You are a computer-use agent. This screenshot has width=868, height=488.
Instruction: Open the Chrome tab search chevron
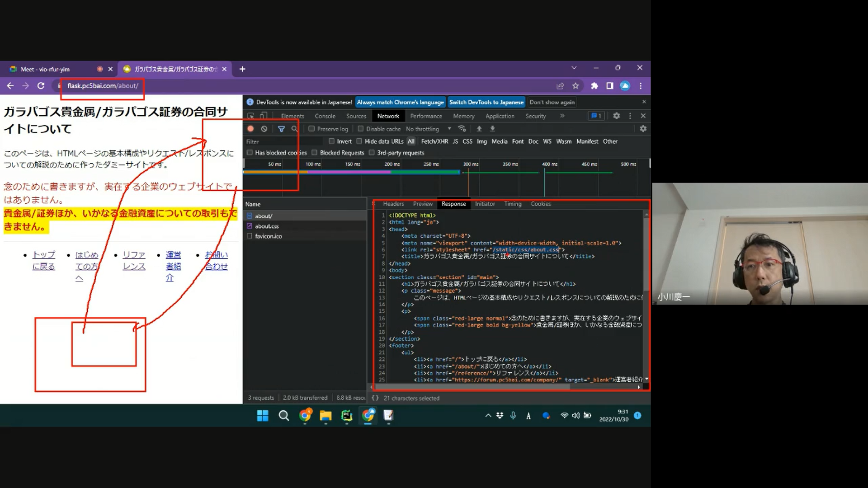574,68
